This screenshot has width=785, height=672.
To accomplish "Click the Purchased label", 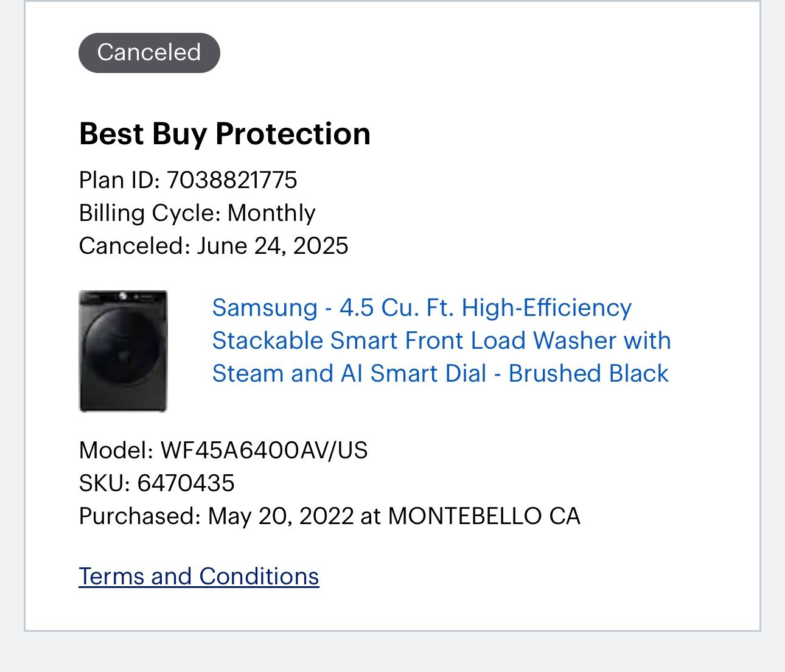I will click(140, 516).
